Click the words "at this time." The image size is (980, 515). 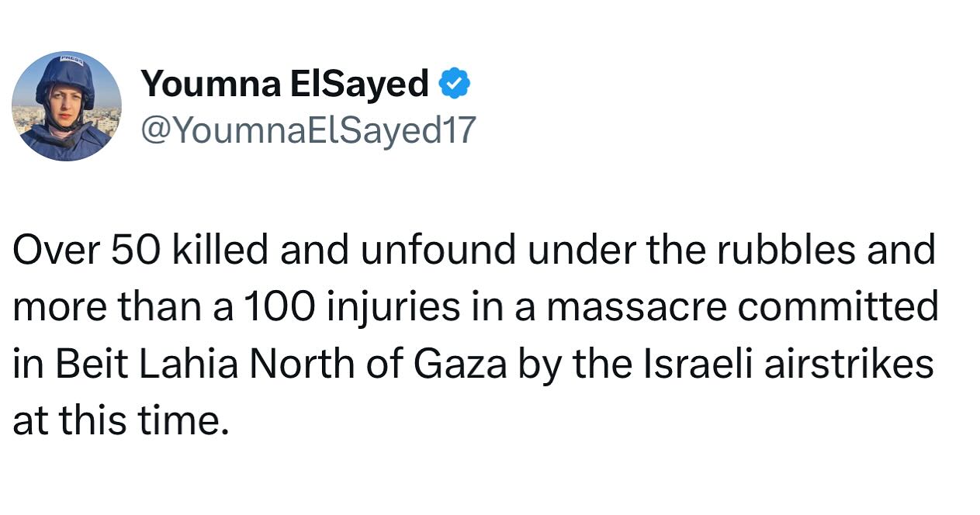pos(120,422)
